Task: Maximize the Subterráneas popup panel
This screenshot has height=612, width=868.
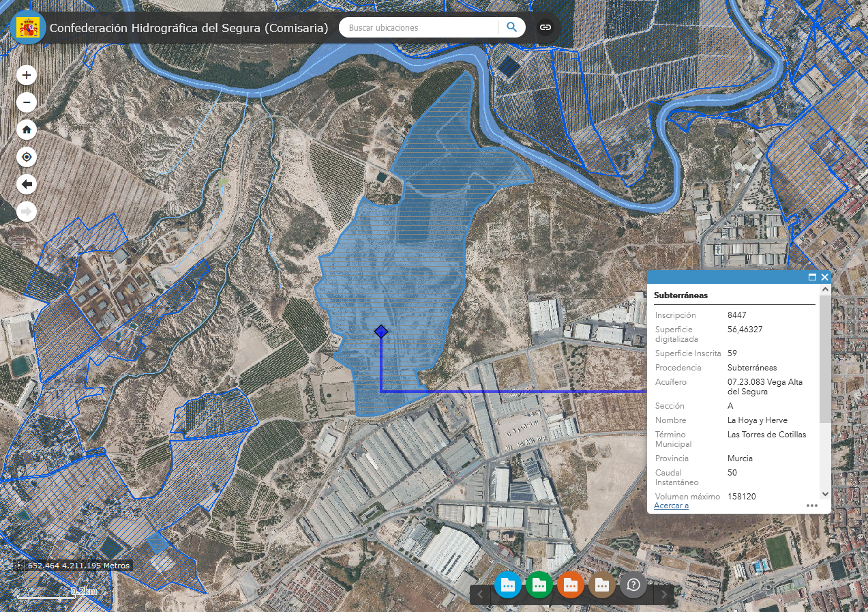Action: 812,277
